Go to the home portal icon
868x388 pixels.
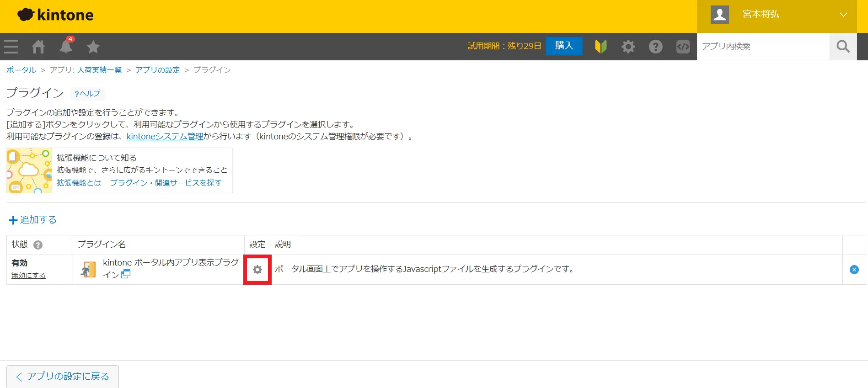(x=38, y=47)
